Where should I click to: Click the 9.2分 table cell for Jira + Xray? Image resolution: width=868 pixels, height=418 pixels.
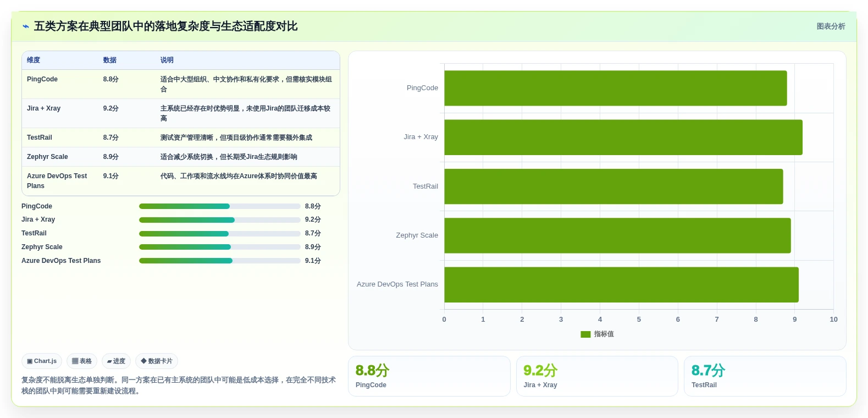point(110,108)
